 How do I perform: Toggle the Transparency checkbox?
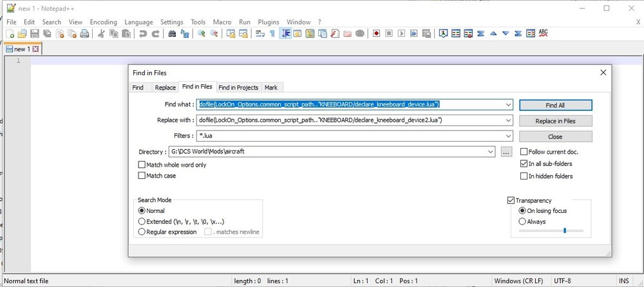pyautogui.click(x=511, y=200)
